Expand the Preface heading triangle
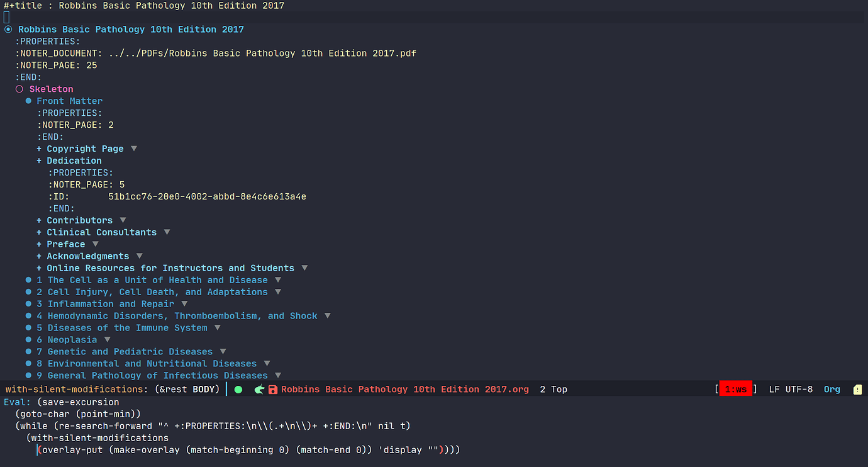Screen dimensions: 868x467 (94, 244)
